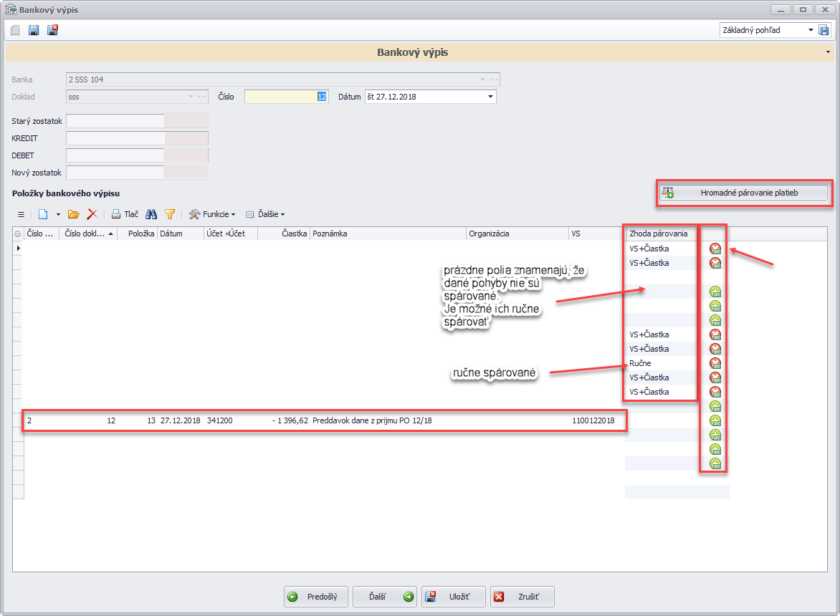
Task: Click the red X delete icon
Action: [x=92, y=214]
